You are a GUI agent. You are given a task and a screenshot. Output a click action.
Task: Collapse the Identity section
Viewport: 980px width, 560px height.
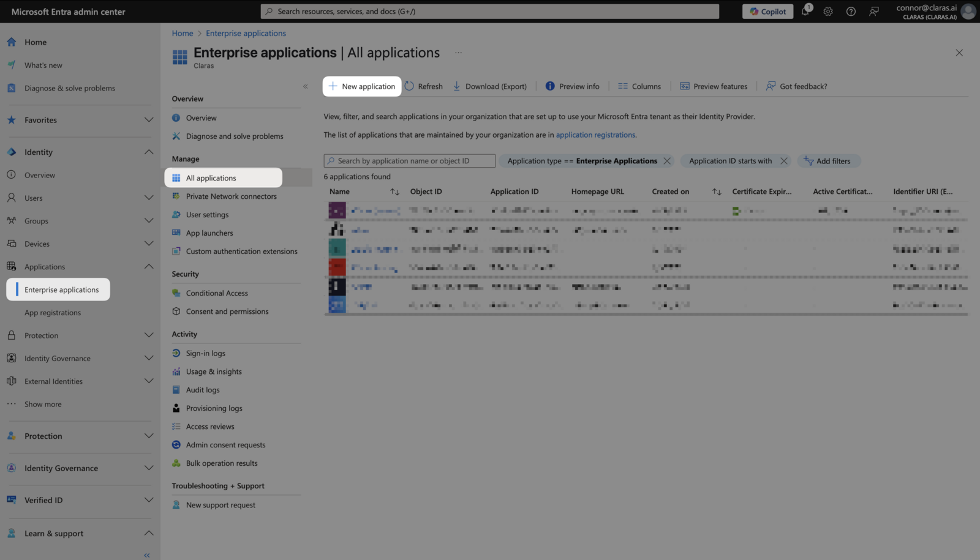tap(148, 152)
